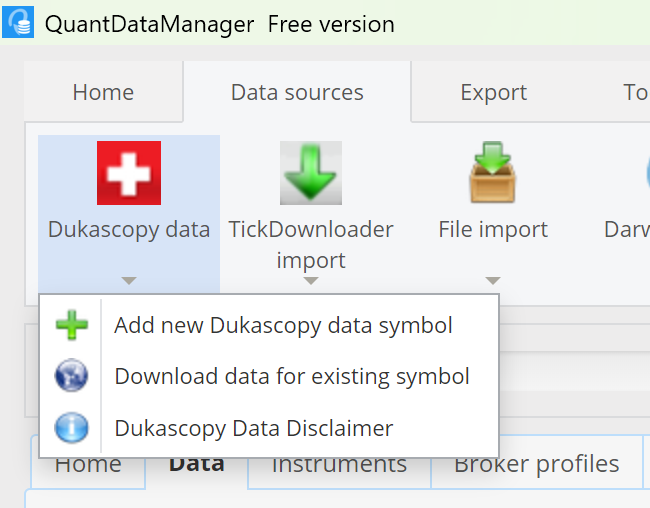Click the Dukascopy Swiss flag icon
Viewport: 650px width, 508px height.
[x=128, y=173]
